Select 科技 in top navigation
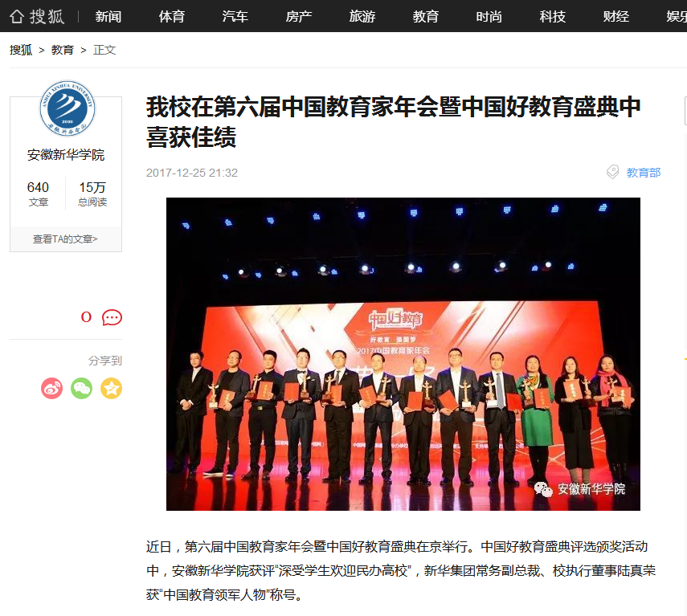Screen dimensions: 687x616 [x=553, y=17]
